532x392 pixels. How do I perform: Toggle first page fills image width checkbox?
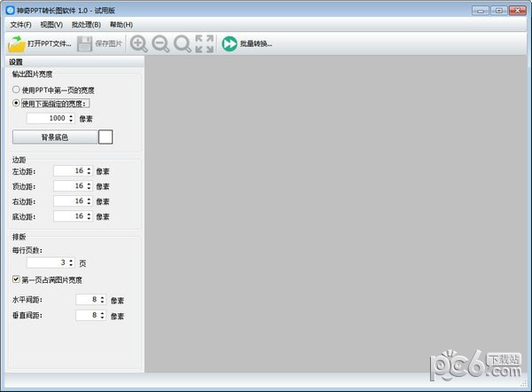[x=17, y=279]
